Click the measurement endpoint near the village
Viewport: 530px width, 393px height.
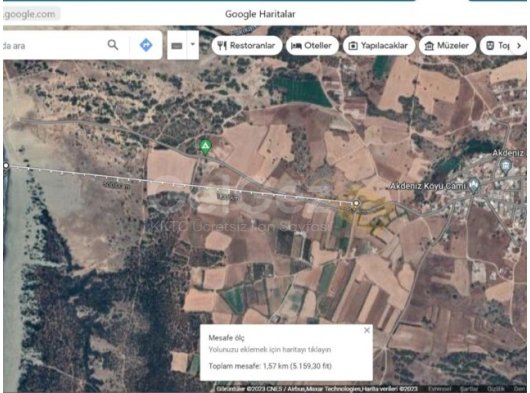point(356,203)
